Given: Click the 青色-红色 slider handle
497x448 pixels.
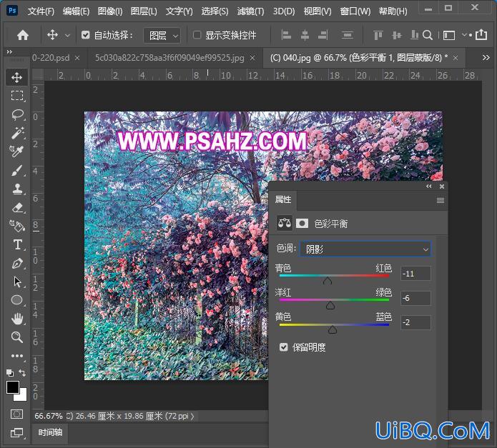Looking at the screenshot, I should [x=328, y=281].
